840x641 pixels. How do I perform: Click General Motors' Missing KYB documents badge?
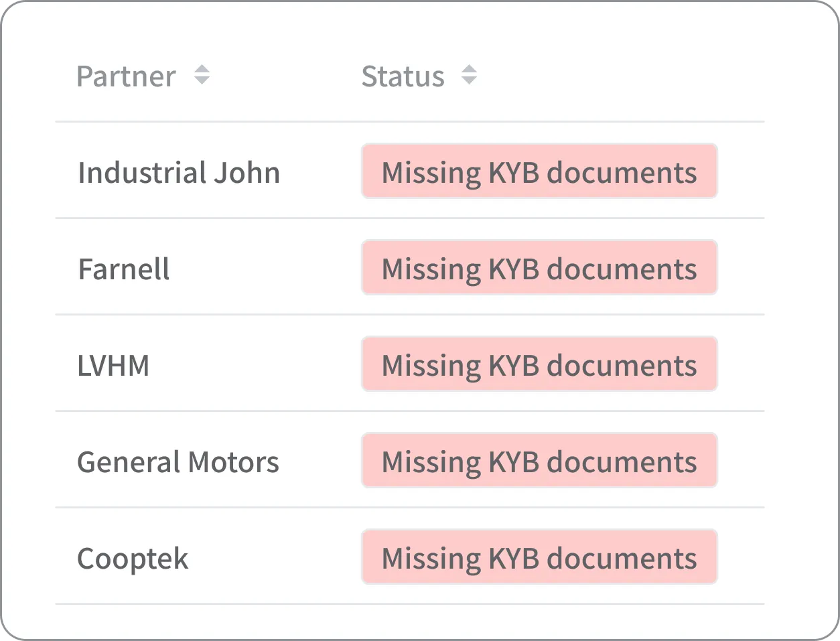[539, 461]
